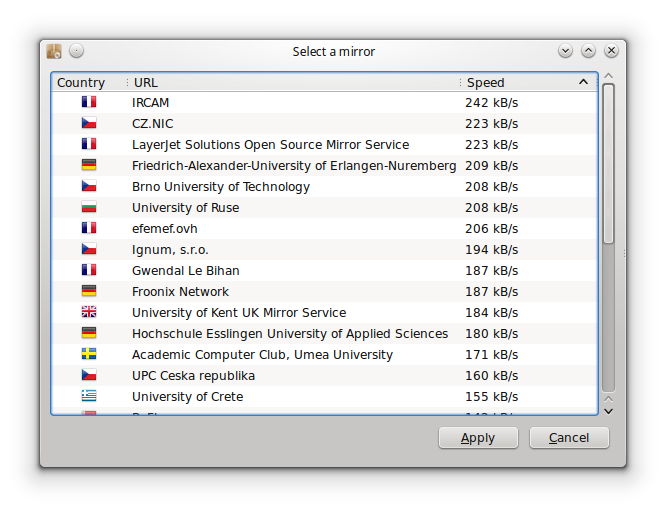Select the IRCAM mirror
This screenshot has width=666, height=507.
[325, 102]
